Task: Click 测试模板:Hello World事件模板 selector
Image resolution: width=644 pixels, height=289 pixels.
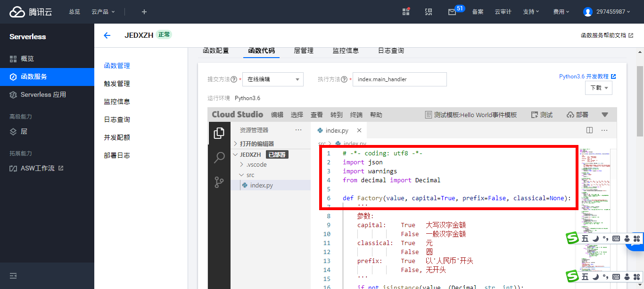Action: (471, 115)
